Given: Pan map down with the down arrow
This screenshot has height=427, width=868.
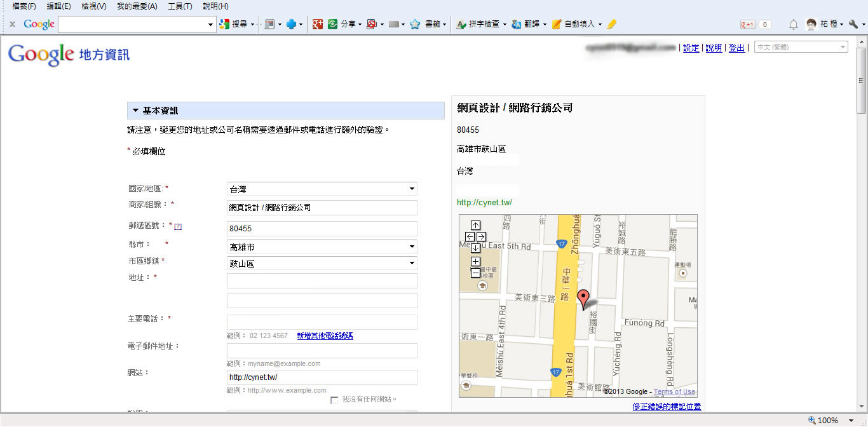Looking at the screenshot, I should [475, 248].
